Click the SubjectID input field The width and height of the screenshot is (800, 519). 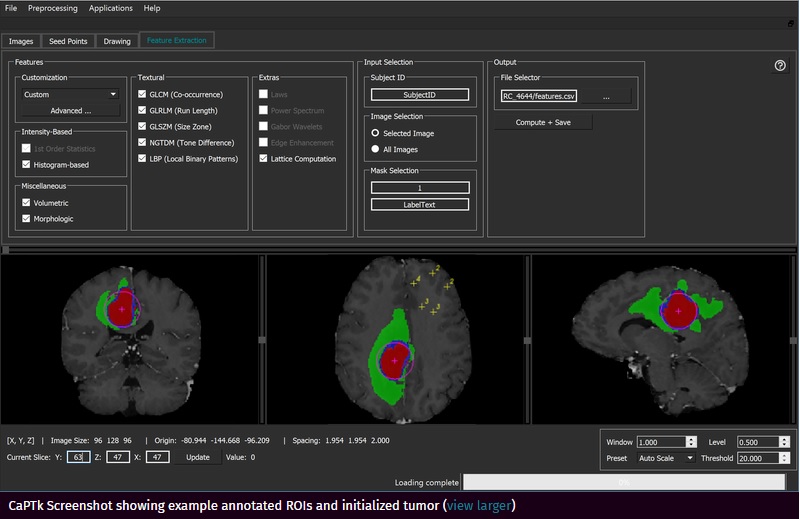[419, 95]
